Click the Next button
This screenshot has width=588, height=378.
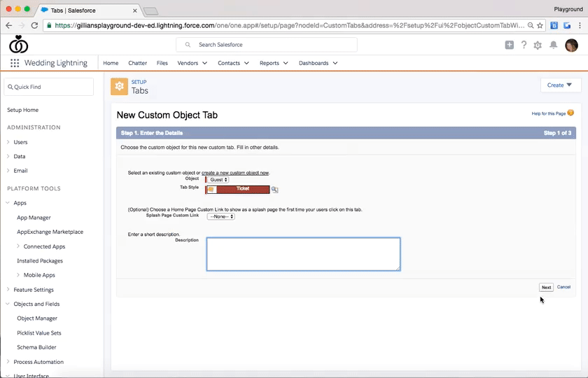pyautogui.click(x=546, y=287)
